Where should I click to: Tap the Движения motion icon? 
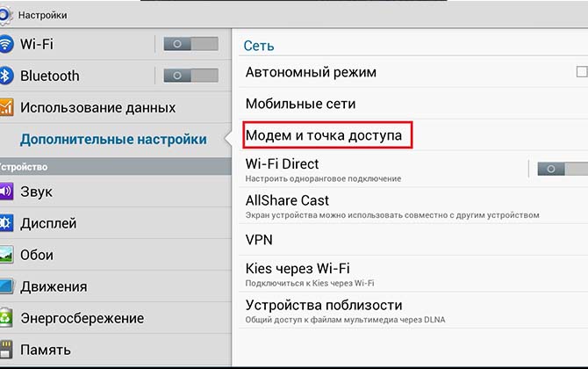point(6,286)
